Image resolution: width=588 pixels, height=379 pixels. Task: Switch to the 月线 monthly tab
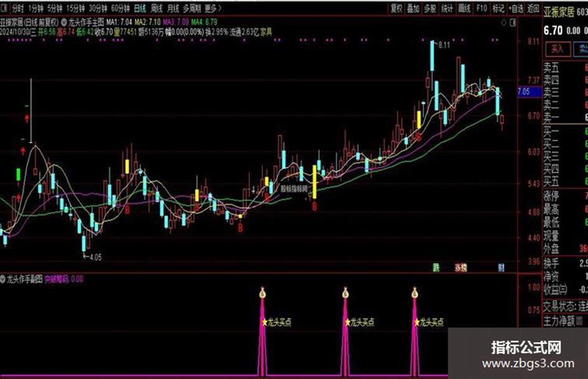click(173, 8)
